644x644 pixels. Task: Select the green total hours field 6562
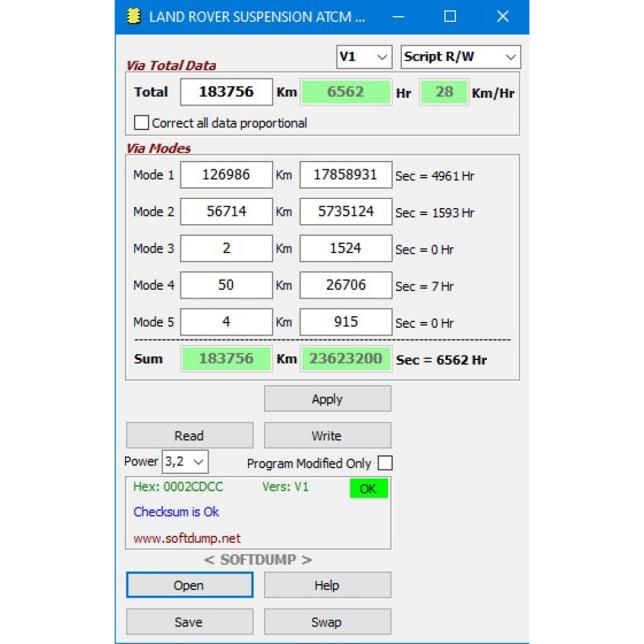tap(346, 92)
